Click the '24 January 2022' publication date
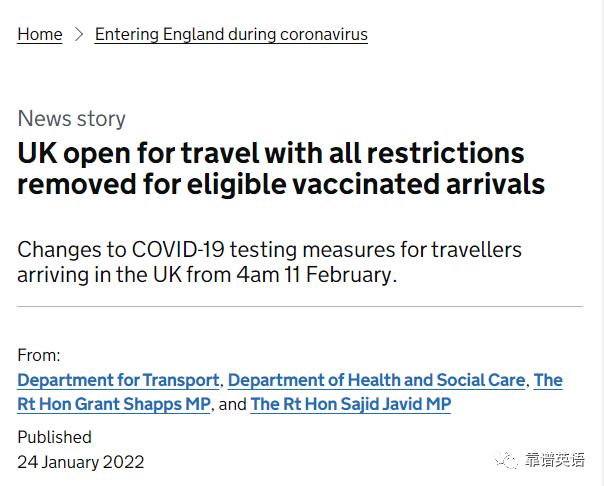 [x=81, y=461]
